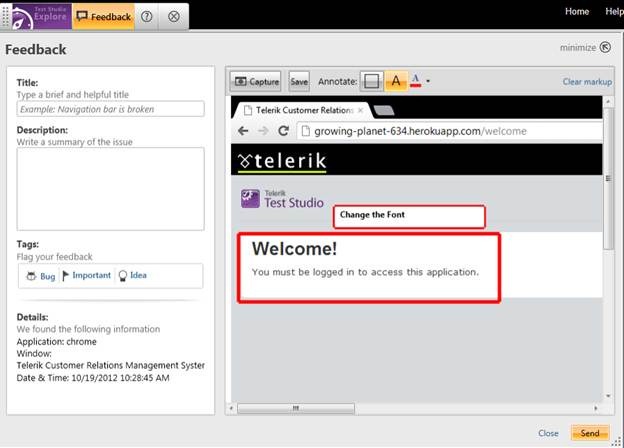Flag feedback as Bug
The width and height of the screenshot is (624, 448).
[x=41, y=276]
